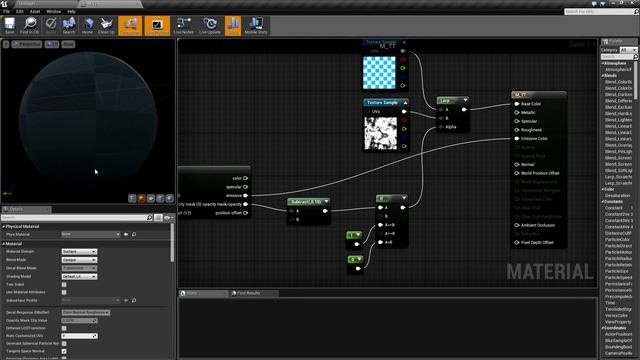This screenshot has height=360, width=640.
Task: Click the Find in CB icon
Action: 29,25
